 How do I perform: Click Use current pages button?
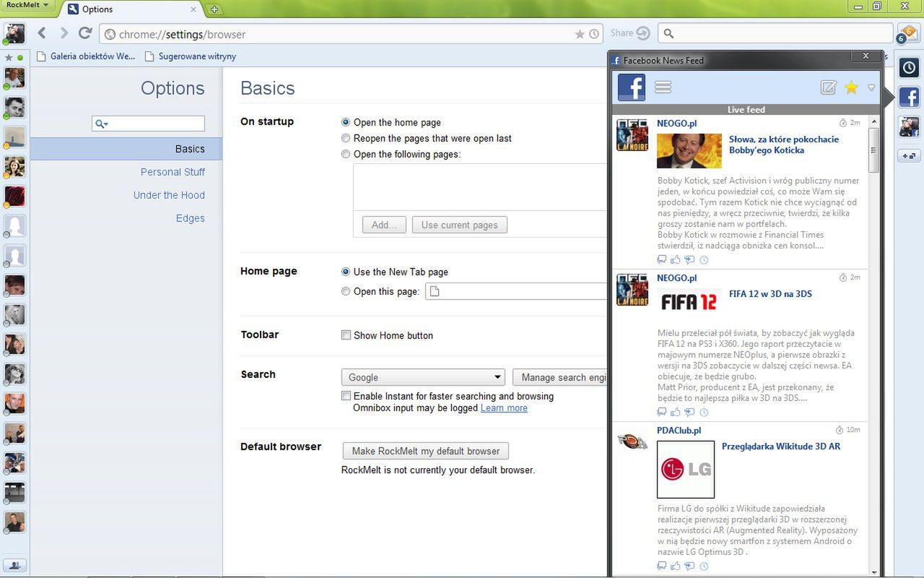click(460, 225)
